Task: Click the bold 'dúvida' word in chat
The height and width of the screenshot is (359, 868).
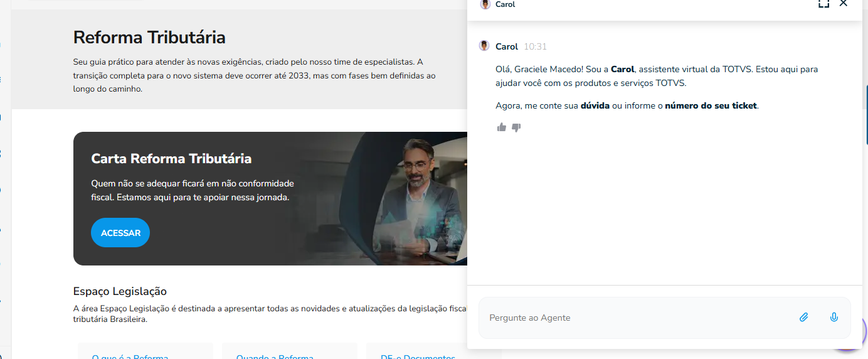Action: click(x=595, y=105)
